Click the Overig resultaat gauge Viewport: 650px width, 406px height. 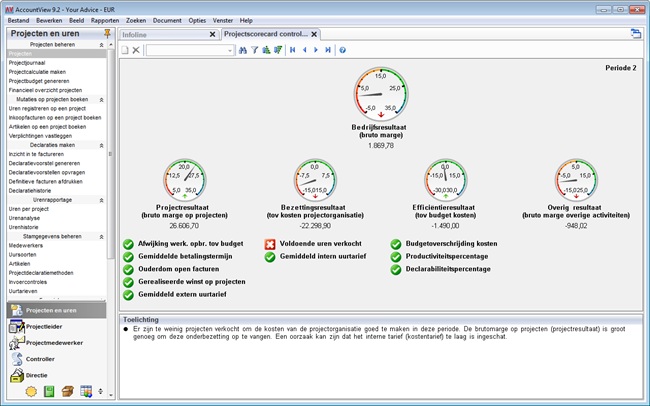[x=576, y=180]
